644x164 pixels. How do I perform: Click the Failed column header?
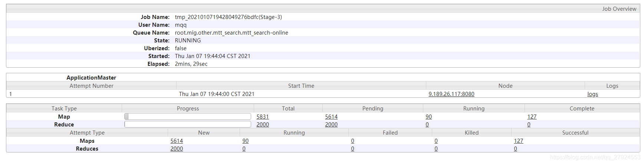point(390,133)
